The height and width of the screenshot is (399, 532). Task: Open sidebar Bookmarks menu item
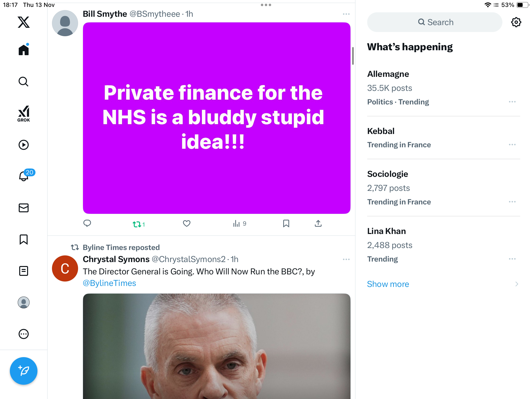click(24, 239)
